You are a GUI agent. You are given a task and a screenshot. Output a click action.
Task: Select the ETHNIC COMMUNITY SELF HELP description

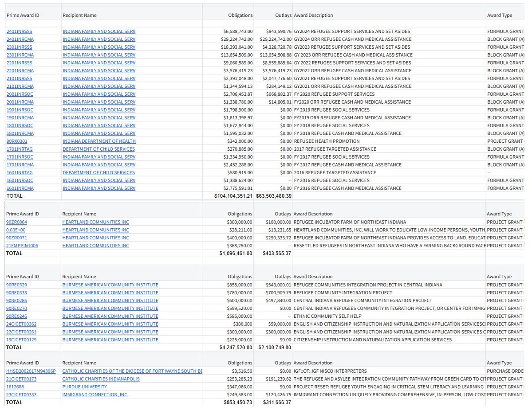[327, 316]
